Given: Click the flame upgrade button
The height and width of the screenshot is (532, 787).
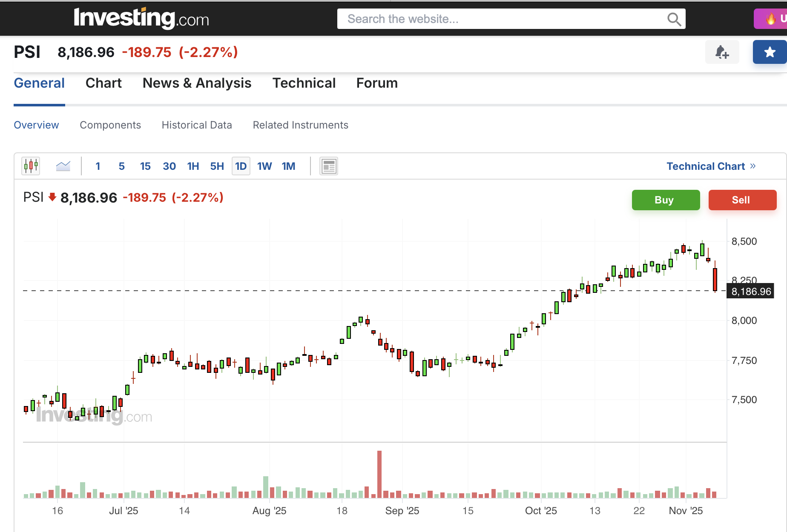Looking at the screenshot, I should 771,19.
